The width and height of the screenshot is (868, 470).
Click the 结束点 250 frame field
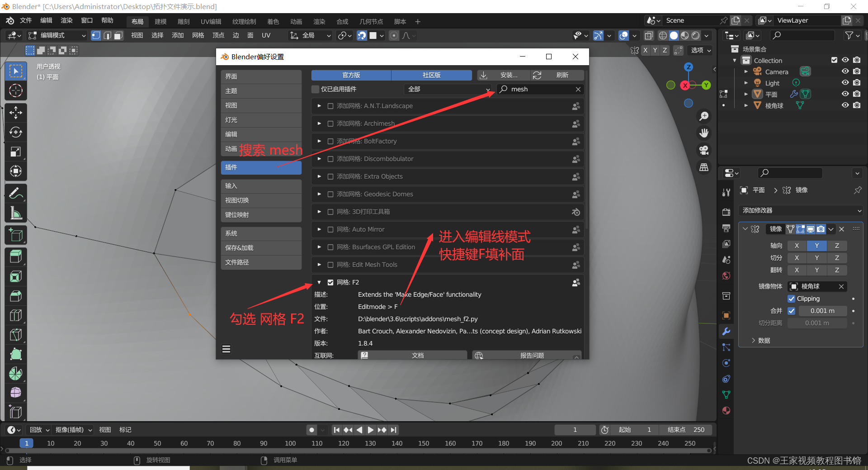pyautogui.click(x=686, y=430)
